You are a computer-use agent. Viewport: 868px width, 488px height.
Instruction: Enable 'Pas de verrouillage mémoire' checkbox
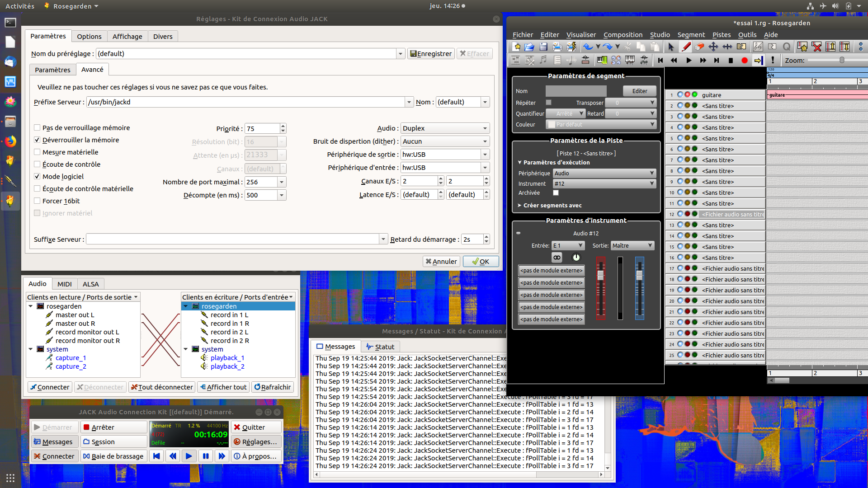tap(38, 128)
